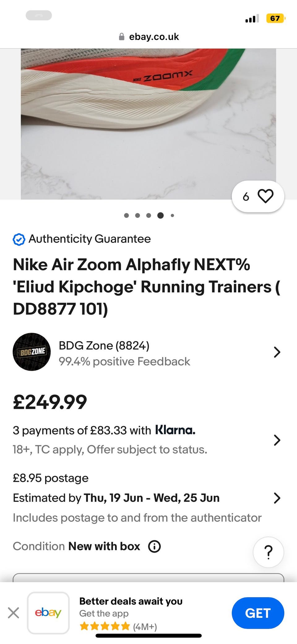
Task: Expand the BDG Zone seller details chevron
Action: click(277, 352)
